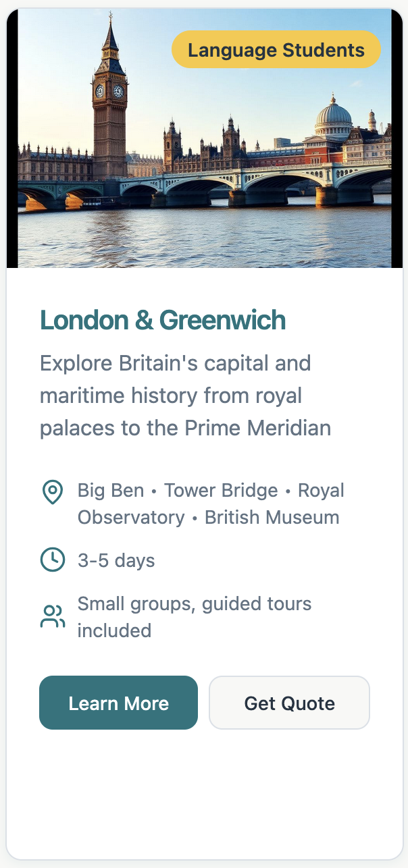Screen dimensions: 408x868
Task: Select the Language Students badge
Action: coord(276,50)
